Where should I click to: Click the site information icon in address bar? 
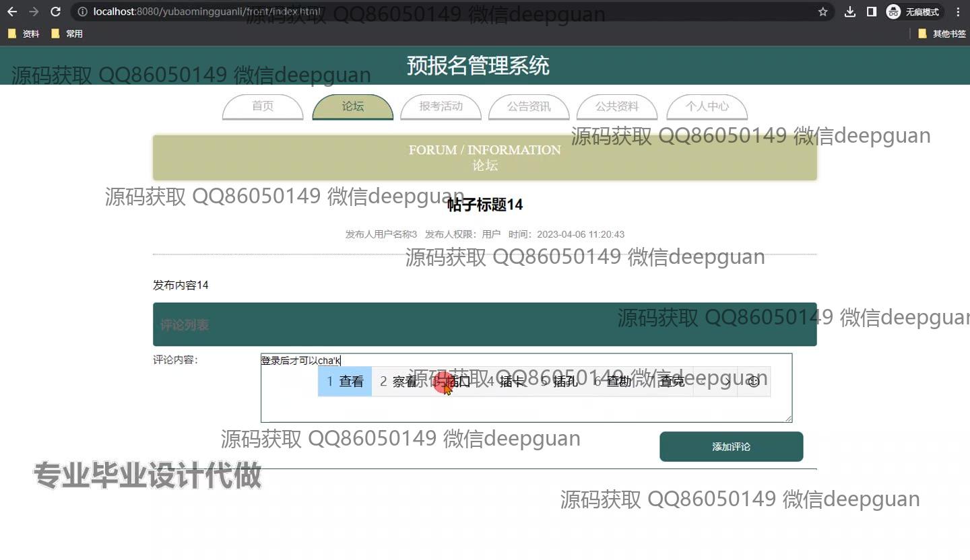point(82,11)
